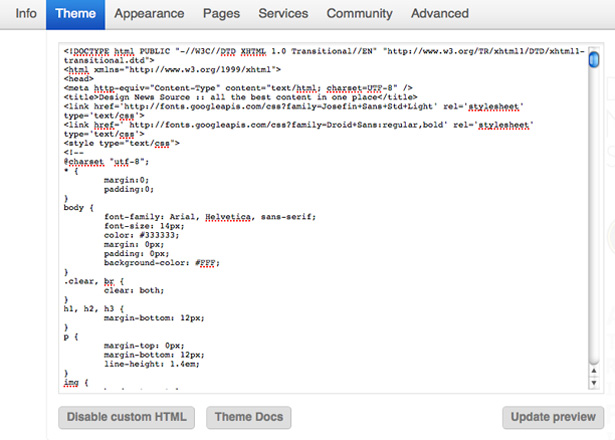Click the 'body {' selector line
This screenshot has width=615, height=440.
pos(79,207)
